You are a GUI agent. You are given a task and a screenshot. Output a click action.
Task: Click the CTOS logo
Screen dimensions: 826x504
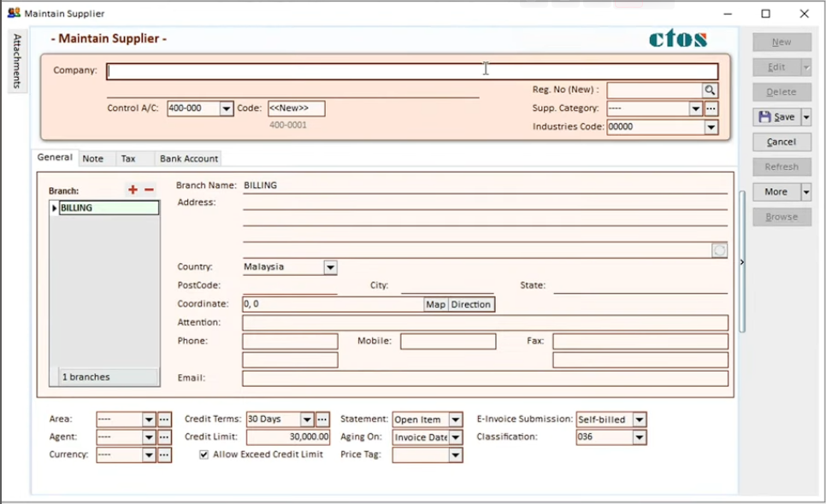(x=678, y=38)
